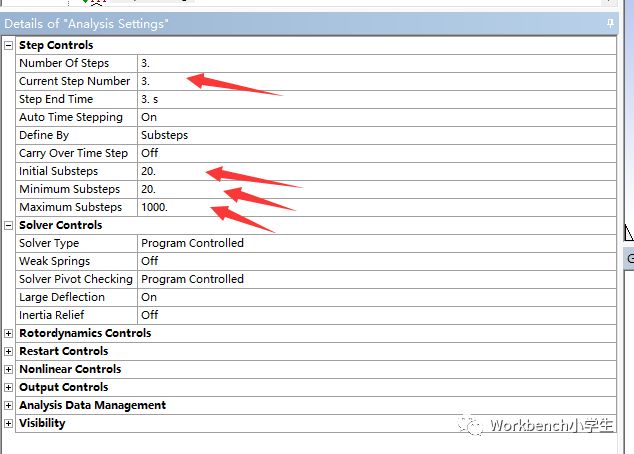Collapse the Solver Controls section
The height and width of the screenshot is (454, 634).
[x=8, y=225]
